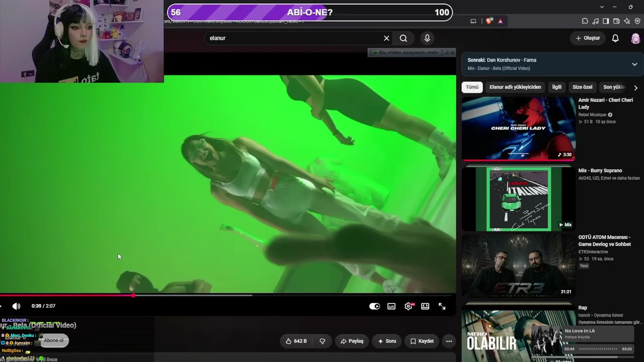644x362 pixels.
Task: Open Amir Nazari Cheri Cheri Lady thumbnail
Action: (518, 128)
